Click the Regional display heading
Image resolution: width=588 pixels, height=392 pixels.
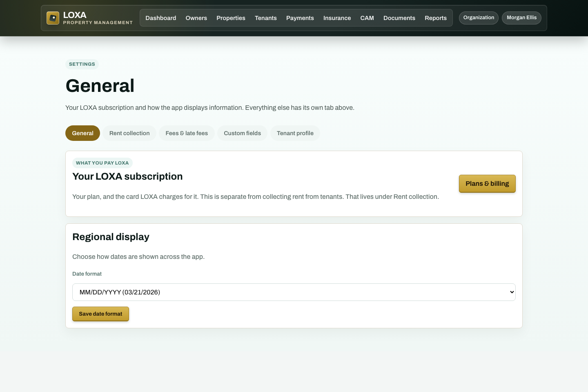point(111,237)
